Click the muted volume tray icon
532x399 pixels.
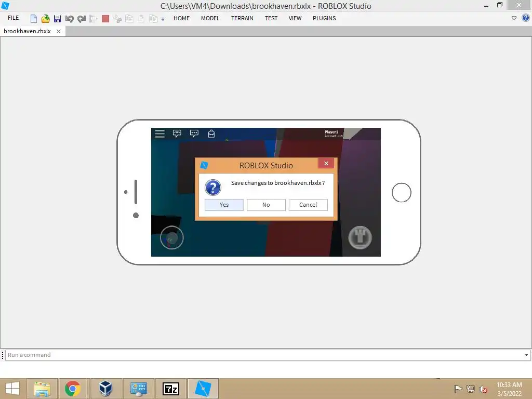click(483, 389)
